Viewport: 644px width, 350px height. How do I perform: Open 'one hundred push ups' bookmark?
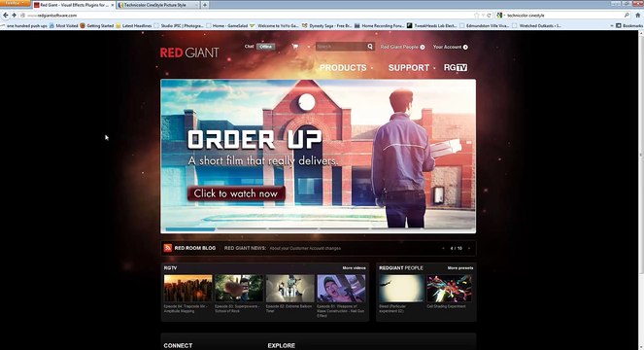[24, 25]
